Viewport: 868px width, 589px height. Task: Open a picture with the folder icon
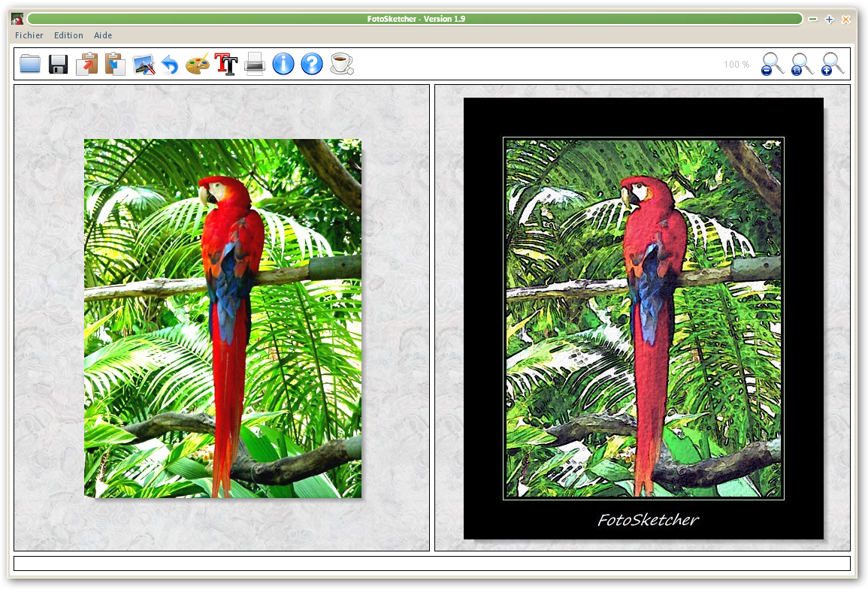click(x=30, y=64)
